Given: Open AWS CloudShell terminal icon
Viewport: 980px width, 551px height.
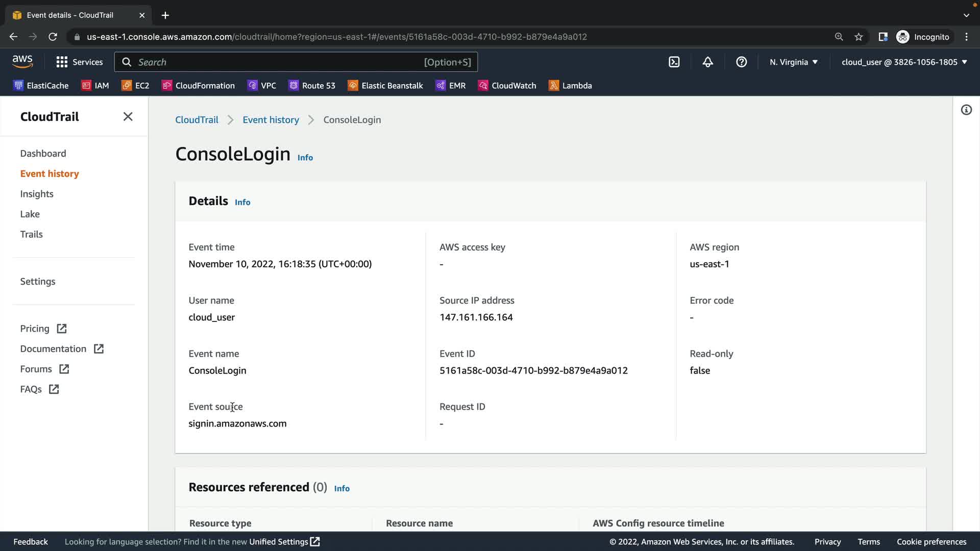Looking at the screenshot, I should click(x=674, y=62).
